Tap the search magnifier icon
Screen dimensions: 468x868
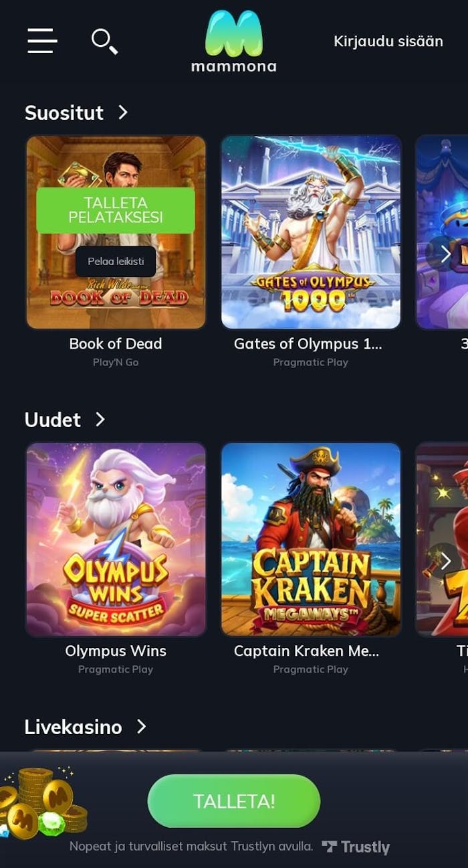click(104, 41)
